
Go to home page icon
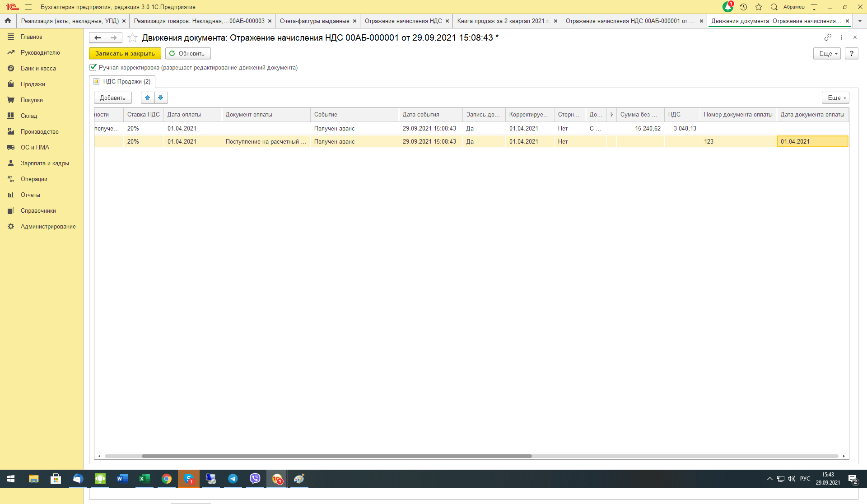point(8,21)
